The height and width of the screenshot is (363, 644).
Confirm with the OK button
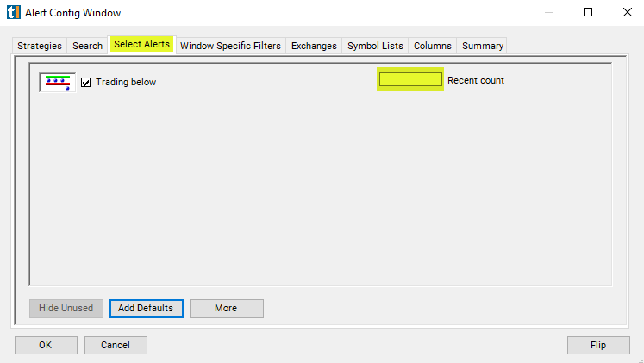click(46, 346)
